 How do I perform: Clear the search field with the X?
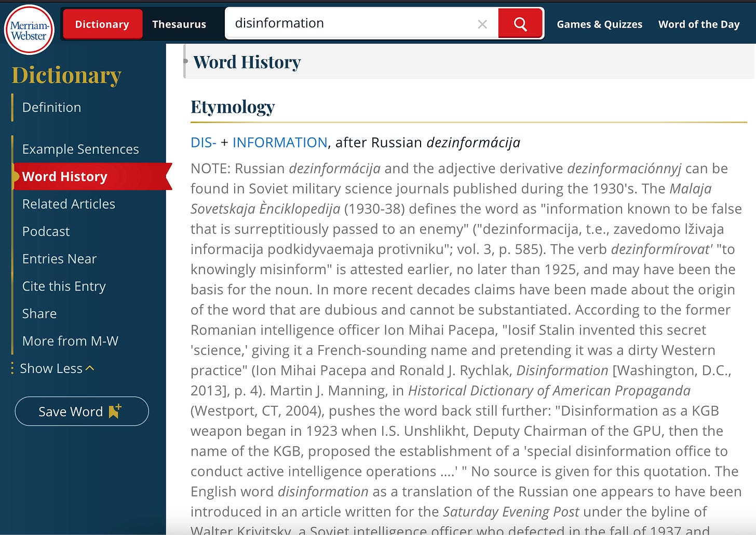(x=482, y=24)
